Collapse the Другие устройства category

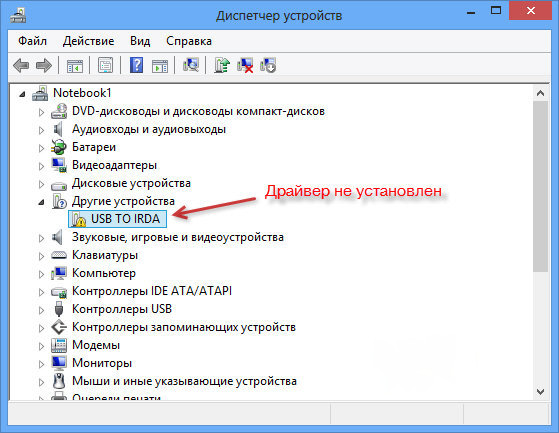[41, 202]
